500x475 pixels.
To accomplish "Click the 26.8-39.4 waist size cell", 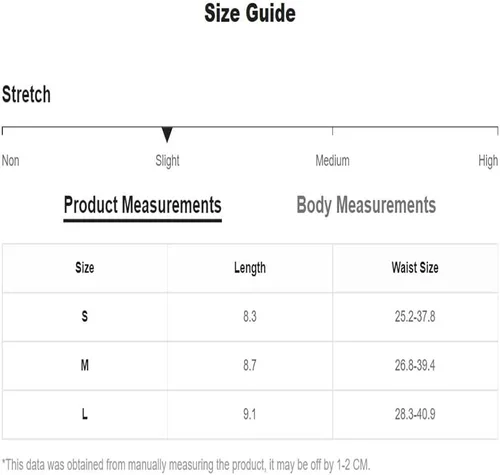I will tap(415, 365).
